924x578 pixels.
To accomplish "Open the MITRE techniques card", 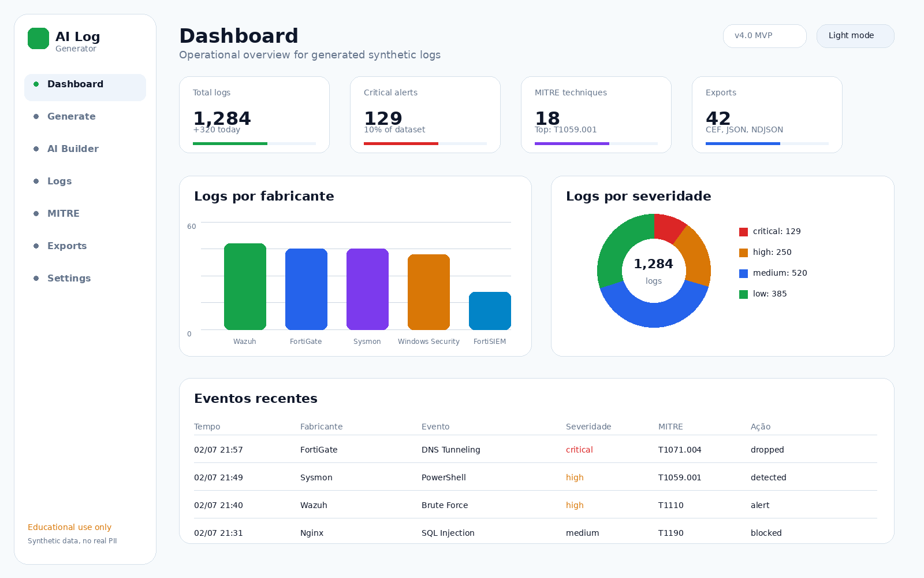I will [x=596, y=115].
